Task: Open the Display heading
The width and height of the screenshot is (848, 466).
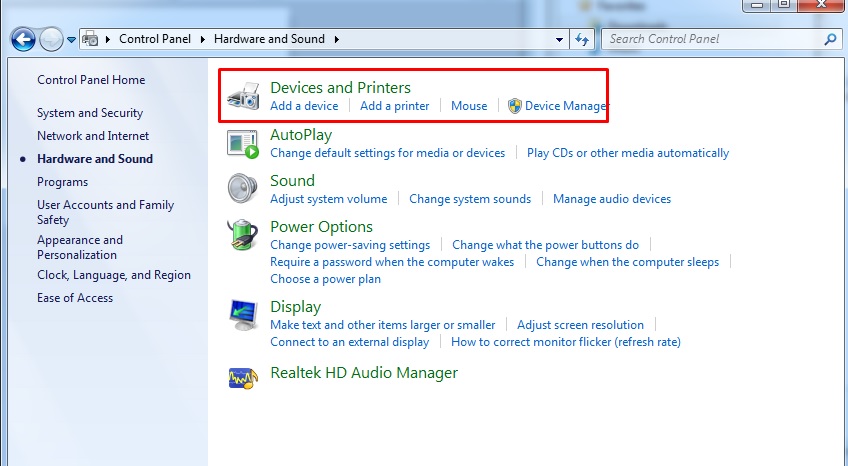Action: 295,307
